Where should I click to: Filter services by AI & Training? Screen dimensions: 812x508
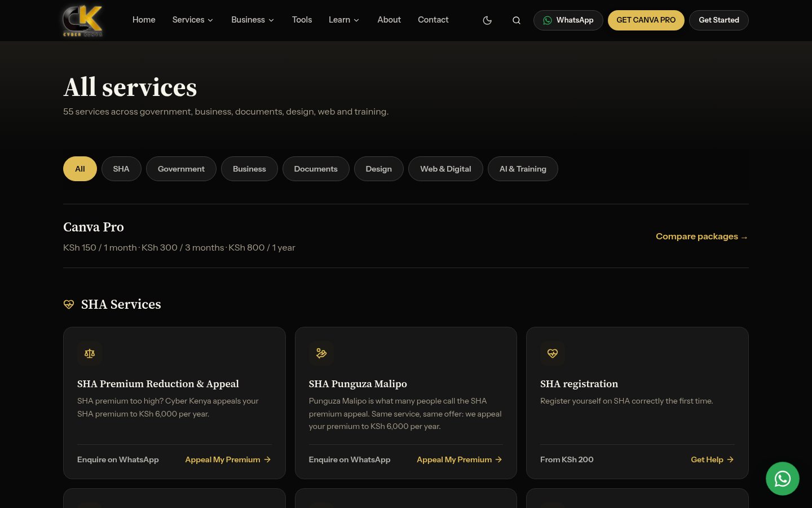tap(523, 169)
